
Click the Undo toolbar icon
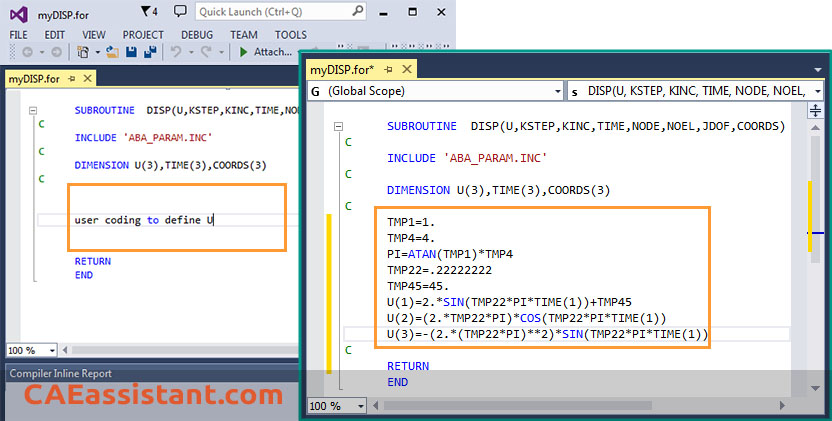click(176, 52)
